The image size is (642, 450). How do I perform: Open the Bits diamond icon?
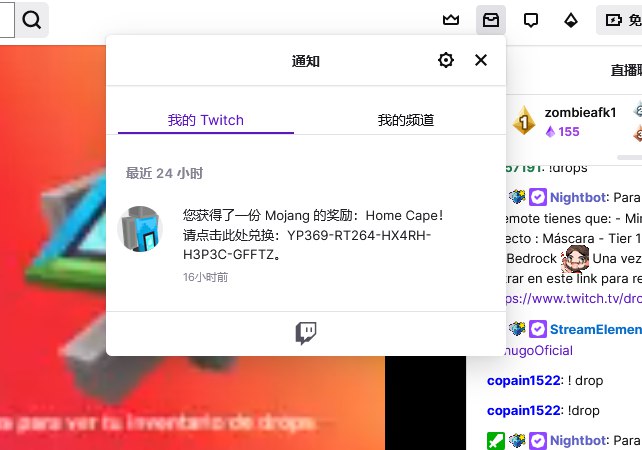(x=571, y=20)
